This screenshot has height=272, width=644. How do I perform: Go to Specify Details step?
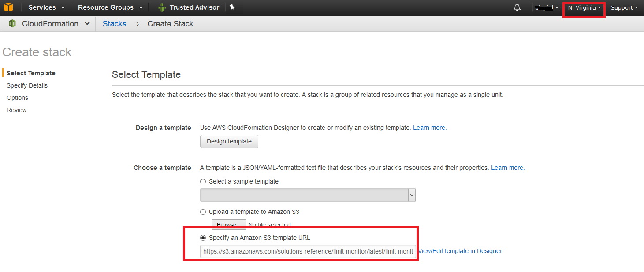27,85
